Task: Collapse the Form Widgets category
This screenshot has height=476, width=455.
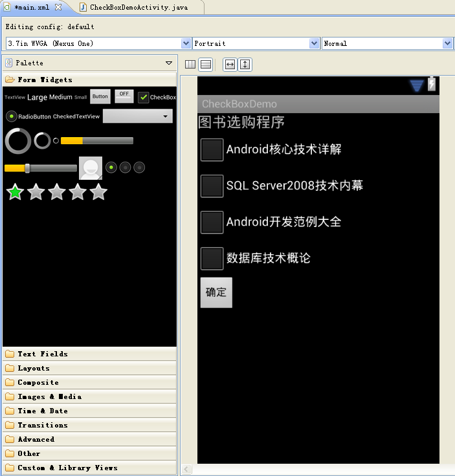Action: coord(89,80)
